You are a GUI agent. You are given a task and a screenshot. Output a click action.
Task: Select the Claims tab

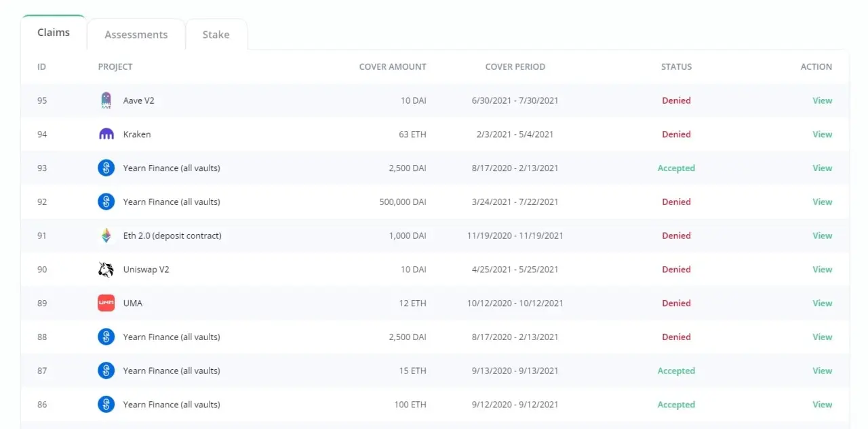pos(54,33)
